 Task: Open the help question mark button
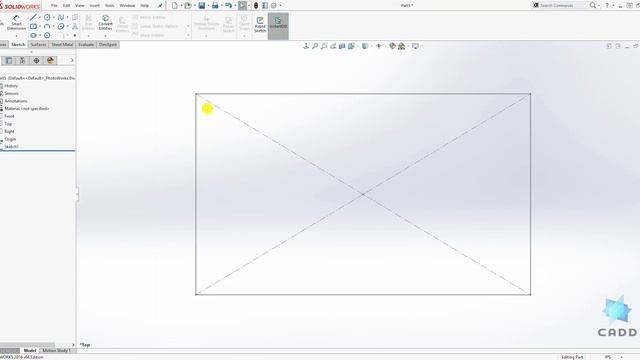607,5
